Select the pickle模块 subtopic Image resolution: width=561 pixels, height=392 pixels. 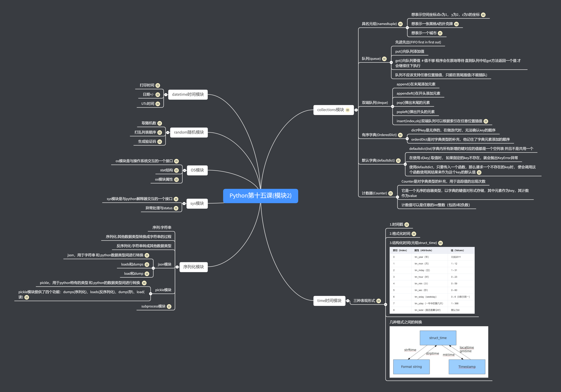(x=163, y=290)
